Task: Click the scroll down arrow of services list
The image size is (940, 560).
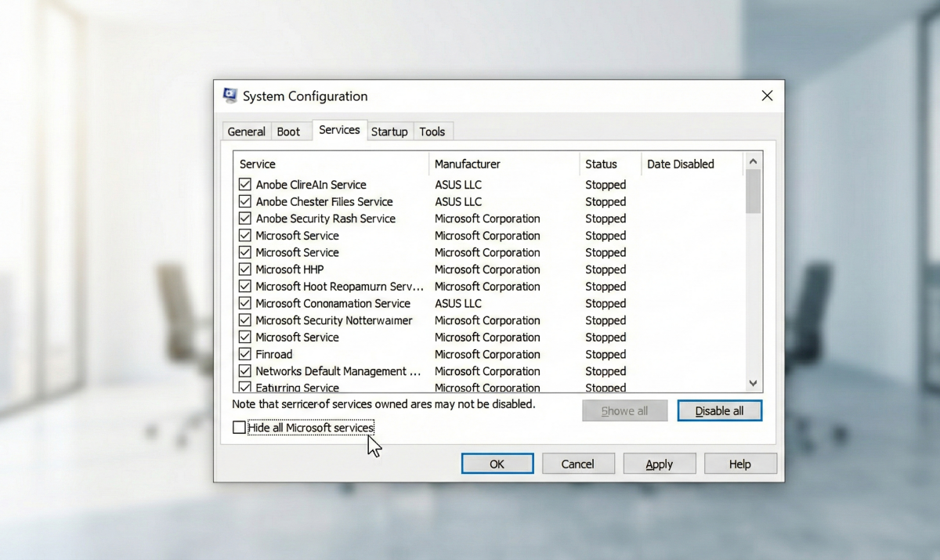Action: (753, 383)
